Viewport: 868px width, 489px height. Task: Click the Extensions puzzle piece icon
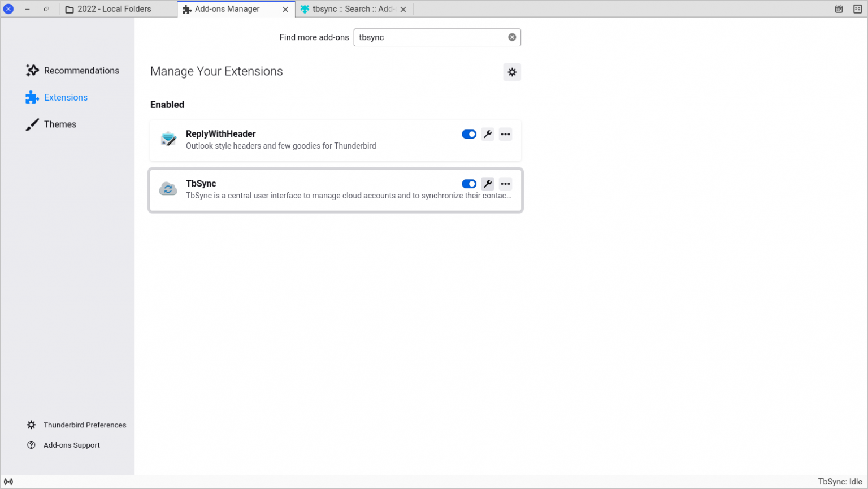coord(32,97)
